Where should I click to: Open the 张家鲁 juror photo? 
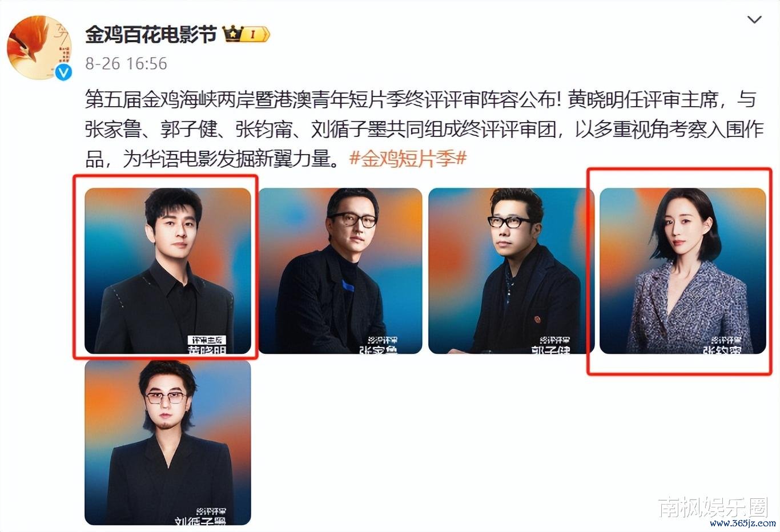341,271
